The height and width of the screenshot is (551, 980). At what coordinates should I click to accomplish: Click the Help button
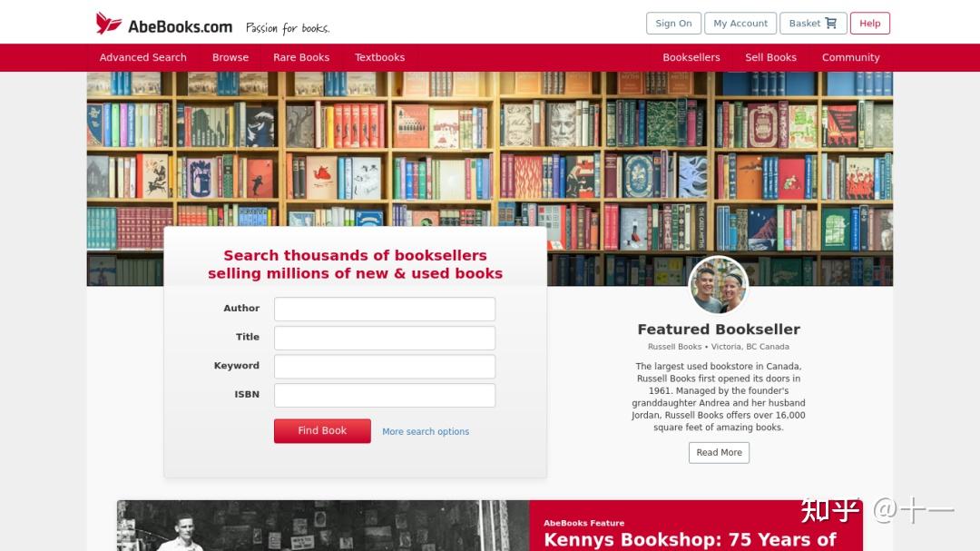(869, 23)
